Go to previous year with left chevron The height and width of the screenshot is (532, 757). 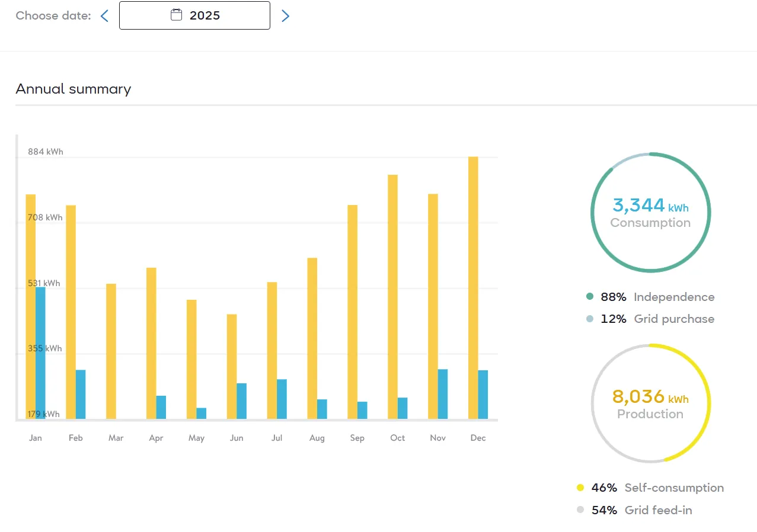(104, 16)
